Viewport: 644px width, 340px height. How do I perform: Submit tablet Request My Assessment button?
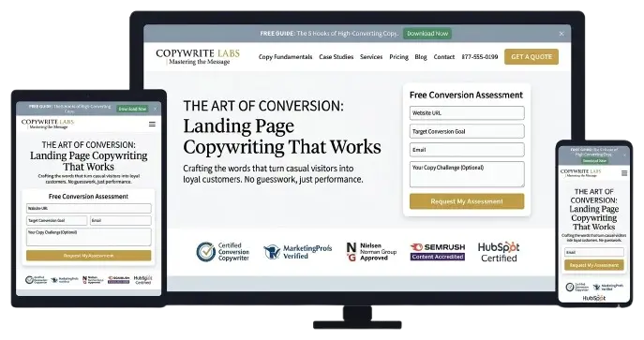point(88,256)
